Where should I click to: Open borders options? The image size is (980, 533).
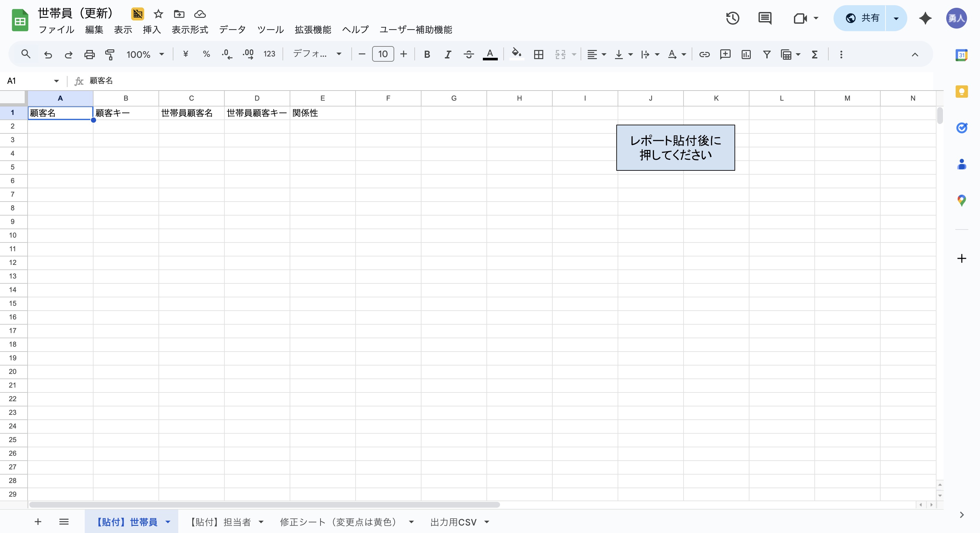tap(538, 54)
